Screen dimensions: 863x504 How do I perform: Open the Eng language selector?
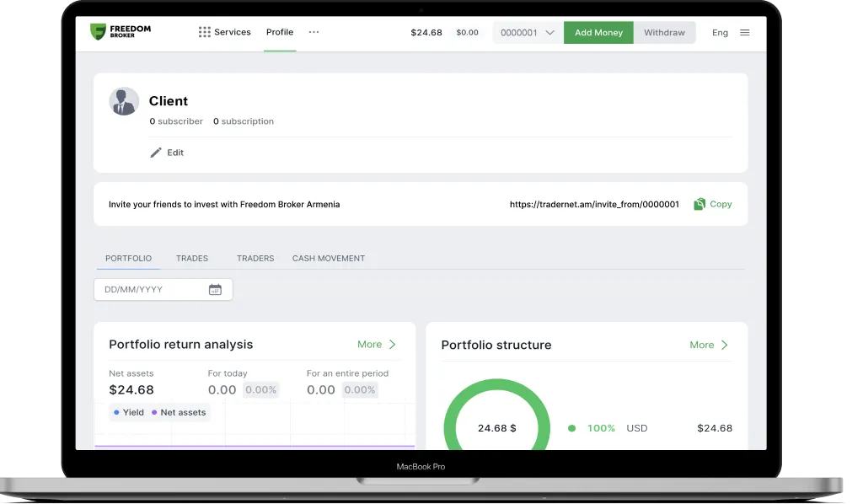tap(720, 33)
